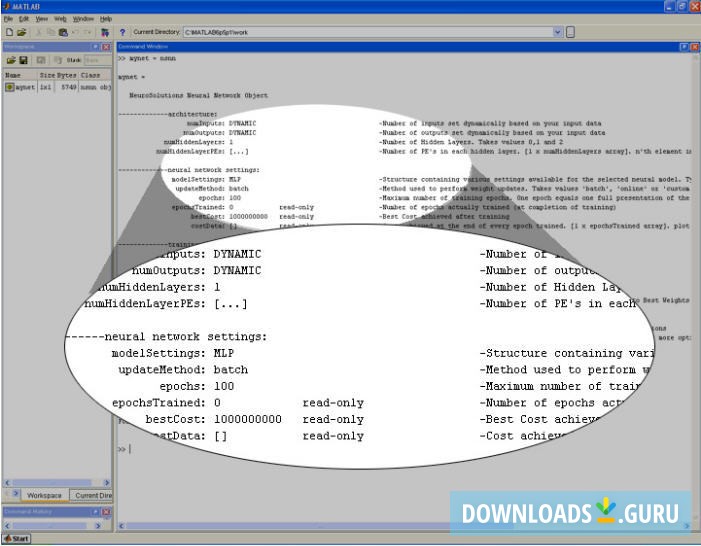Click Command History scrollbar left arrow
Image resolution: width=701 pixels, height=546 pixels.
[7, 526]
